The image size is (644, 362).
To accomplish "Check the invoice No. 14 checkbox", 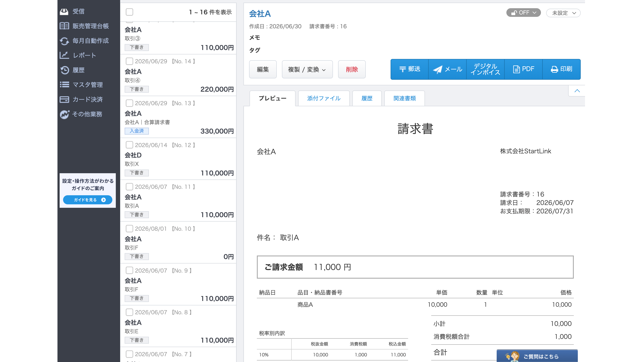I will point(129,61).
